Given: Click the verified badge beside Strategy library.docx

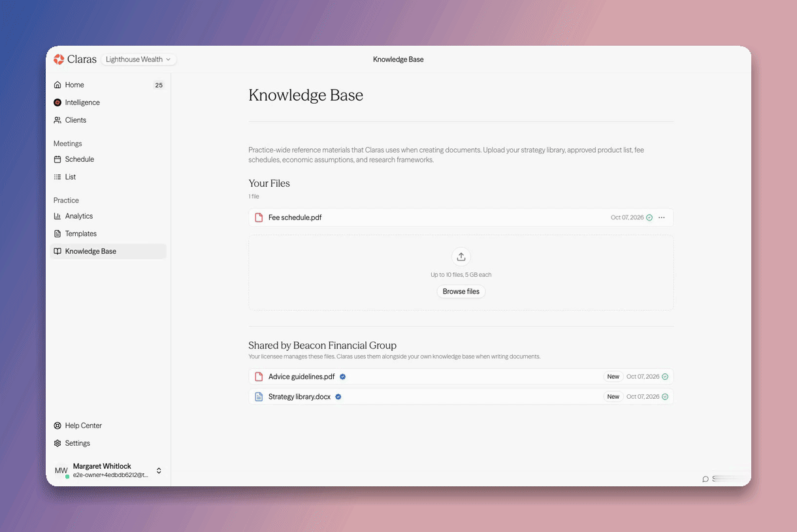Looking at the screenshot, I should point(338,397).
